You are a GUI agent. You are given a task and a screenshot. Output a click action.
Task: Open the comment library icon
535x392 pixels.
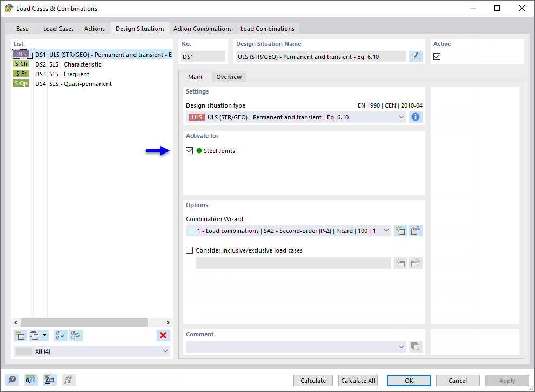[x=416, y=347]
